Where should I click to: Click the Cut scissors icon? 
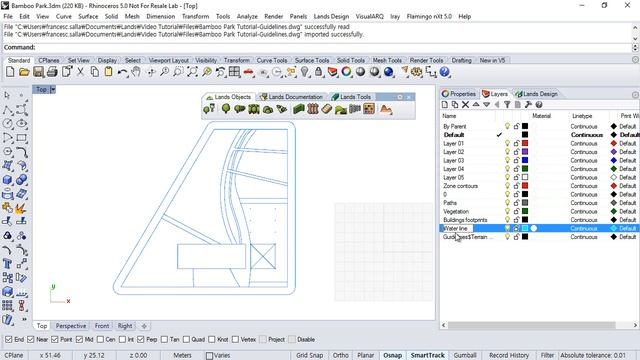(80, 72)
